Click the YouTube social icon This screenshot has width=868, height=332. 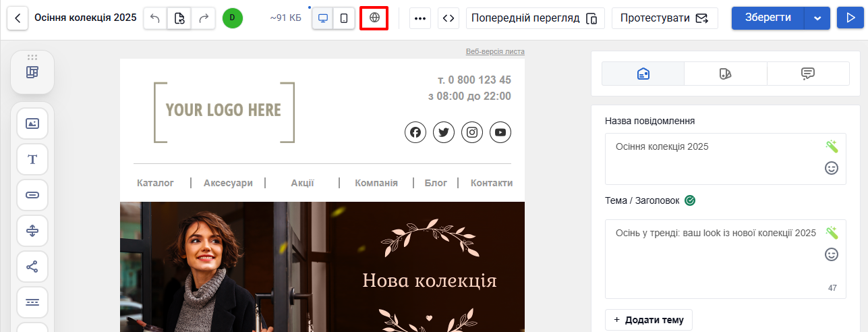pyautogui.click(x=500, y=133)
